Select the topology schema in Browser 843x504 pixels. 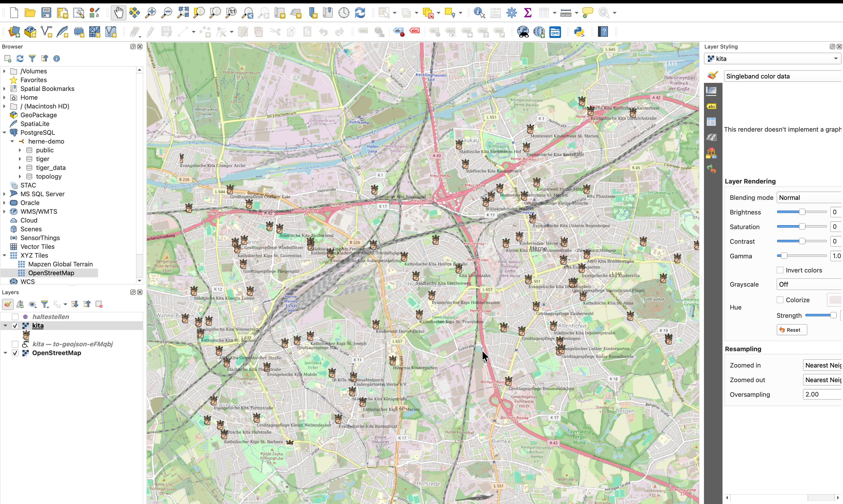[49, 176]
